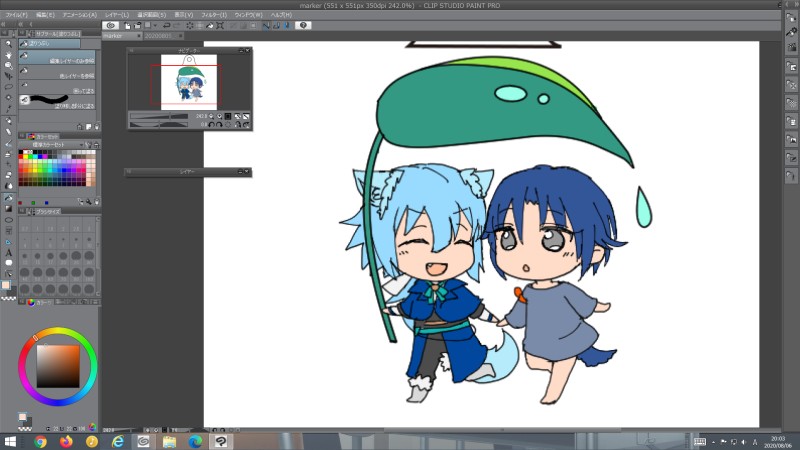Select the 他レイヤーを参照 fill sub tool
Viewport: 800px width, 450px height.
pyautogui.click(x=57, y=73)
